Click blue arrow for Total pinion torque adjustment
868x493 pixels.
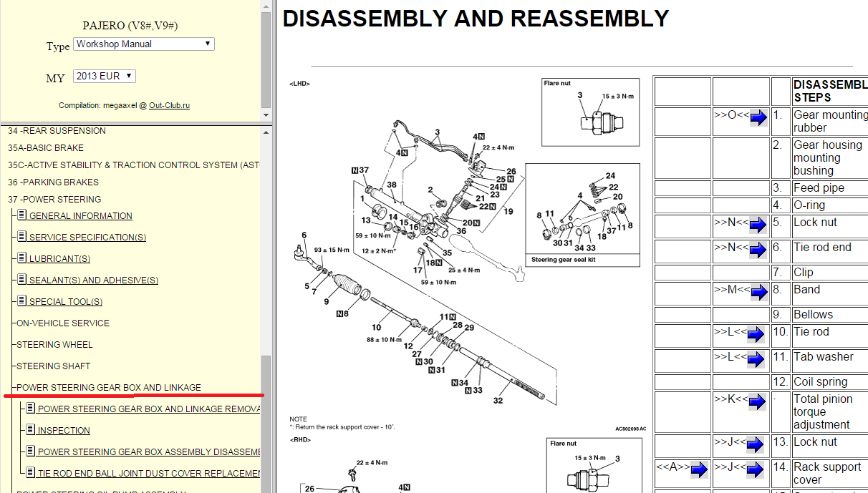coord(758,403)
